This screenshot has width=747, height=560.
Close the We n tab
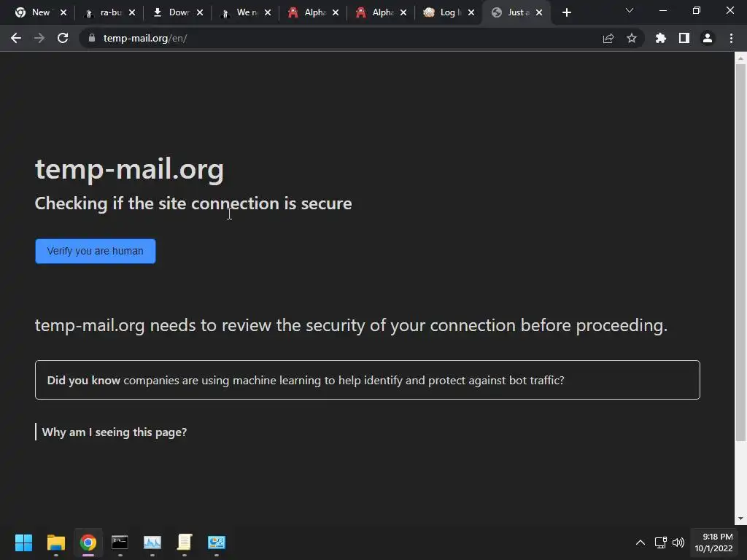(268, 12)
